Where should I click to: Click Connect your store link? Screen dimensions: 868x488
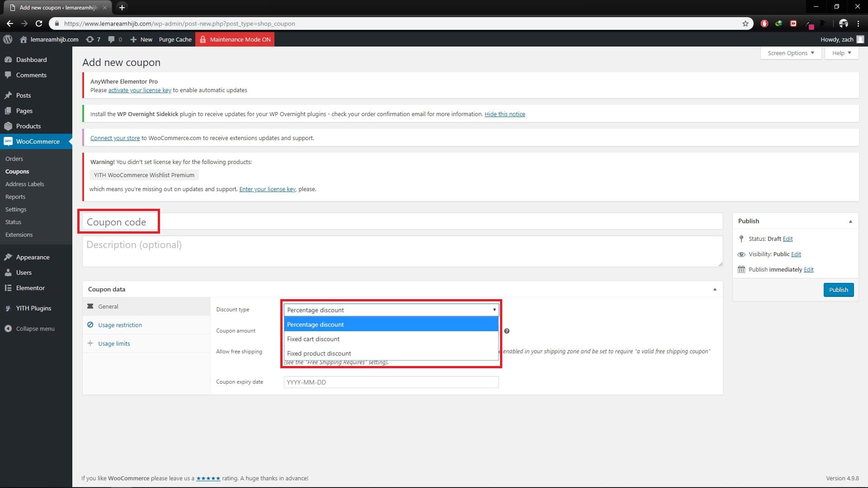(x=115, y=138)
